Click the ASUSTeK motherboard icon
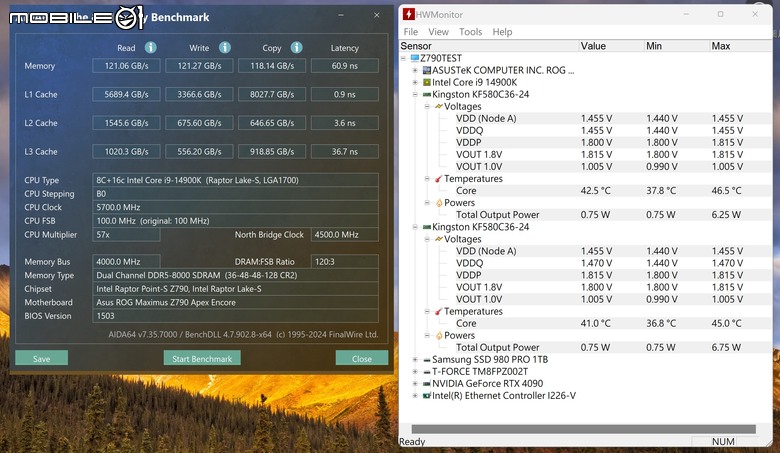Viewport: 780px width, 453px height. (x=426, y=70)
